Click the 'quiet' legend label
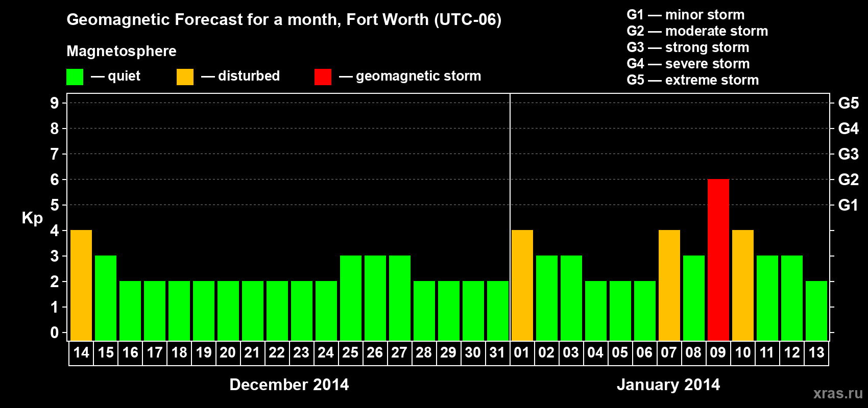The image size is (868, 408). pyautogui.click(x=124, y=76)
